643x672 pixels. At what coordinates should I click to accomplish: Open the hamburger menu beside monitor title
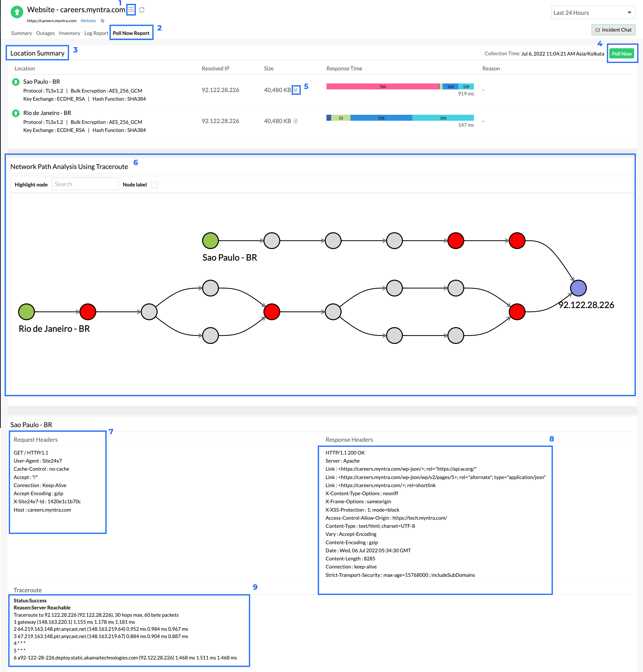131,10
